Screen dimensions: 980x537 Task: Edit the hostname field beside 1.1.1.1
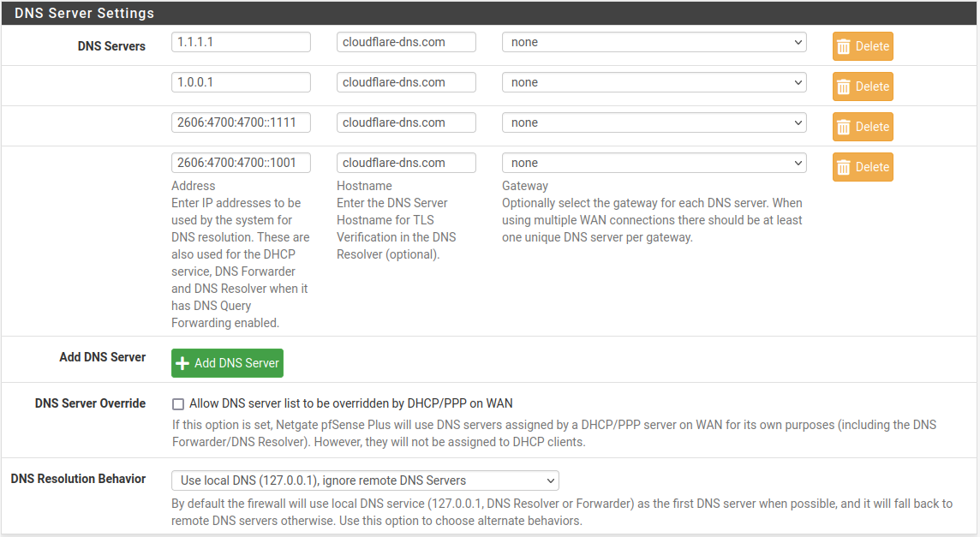coord(406,42)
